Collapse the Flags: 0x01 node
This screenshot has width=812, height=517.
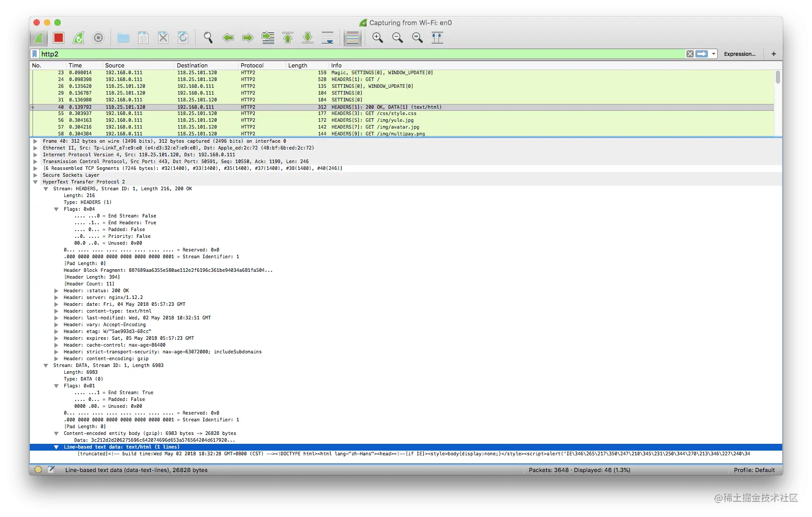tap(56, 386)
